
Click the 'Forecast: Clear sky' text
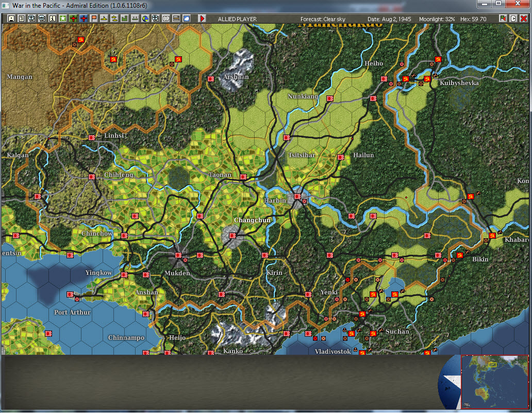(323, 19)
